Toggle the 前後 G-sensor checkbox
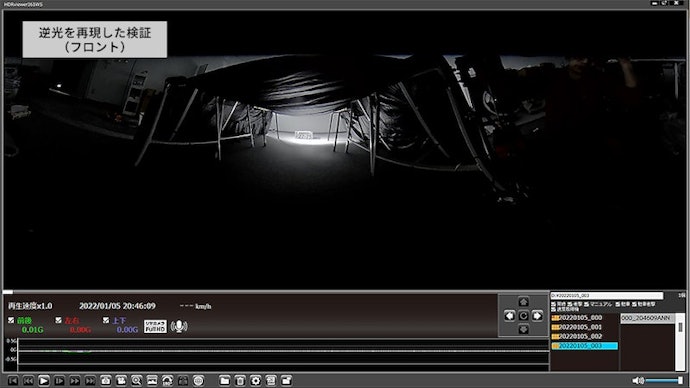This screenshot has height=388, width=690. pos(11,320)
